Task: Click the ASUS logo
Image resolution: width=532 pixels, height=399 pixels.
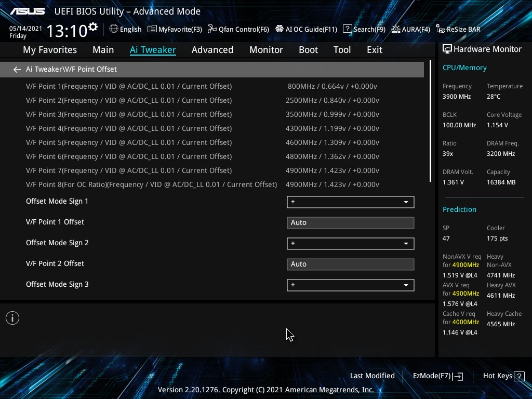Action: (27, 11)
